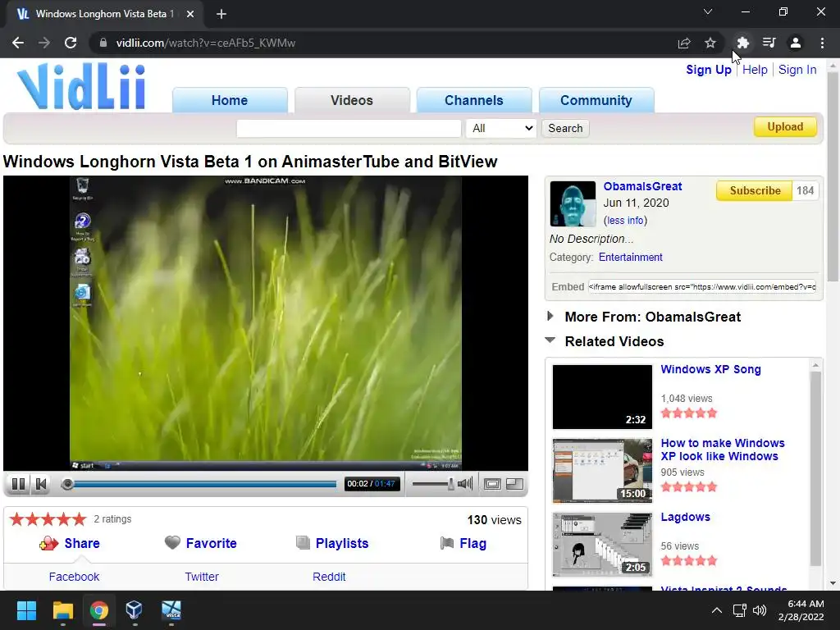Adjust the video volume slider
840x630 pixels.
pos(433,484)
